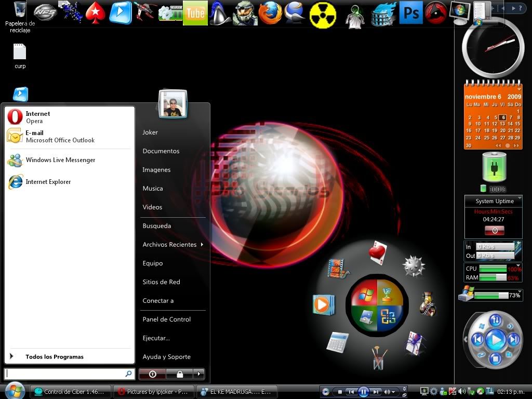532x399 pixels.
Task: Open calculator icon in circular dock
Action: click(x=337, y=342)
